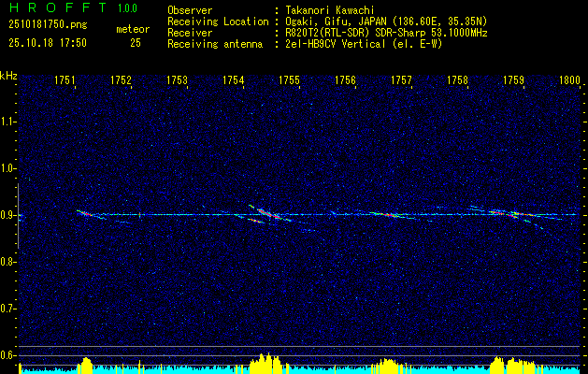Click the yellow signal burst below 1757

[x=388, y=367]
